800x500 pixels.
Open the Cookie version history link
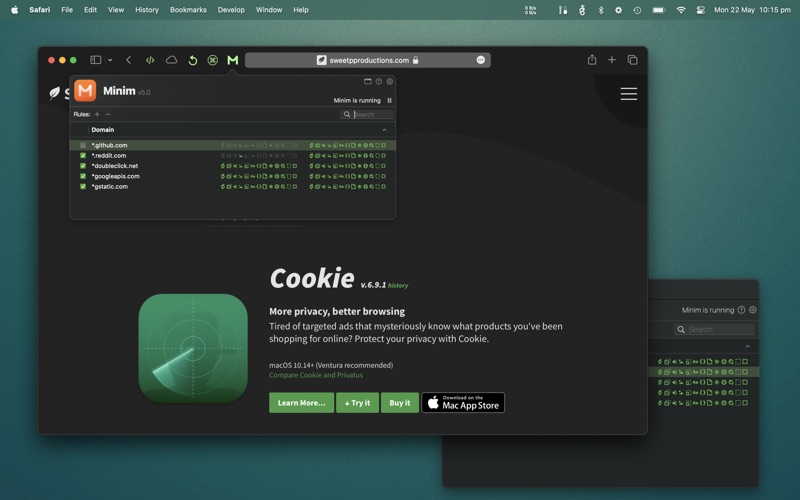398,286
